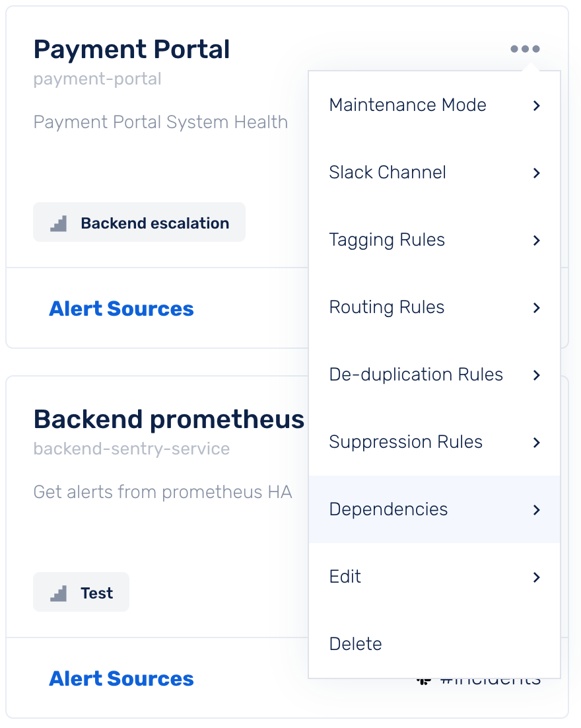This screenshot has width=581, height=728.
Task: Expand the Tagging Rules chevron arrow
Action: (x=537, y=240)
